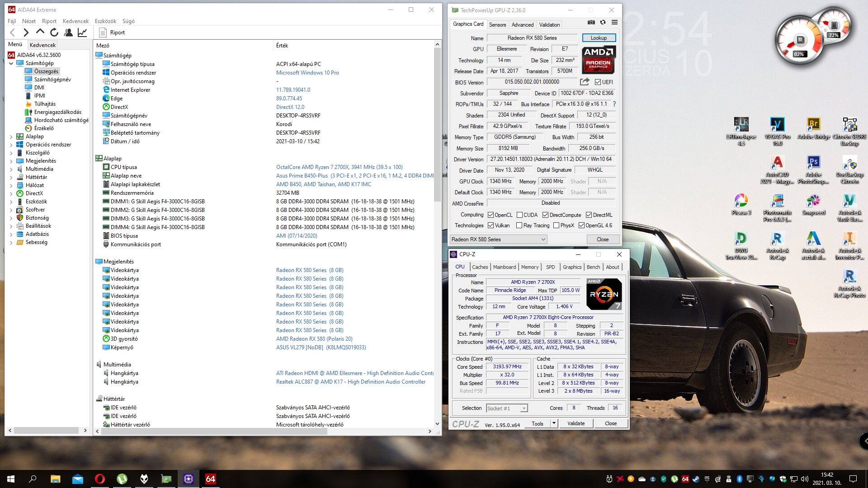Toggle DirectCompute checkbox in GPU-Z
The height and width of the screenshot is (488, 868).
tap(545, 215)
